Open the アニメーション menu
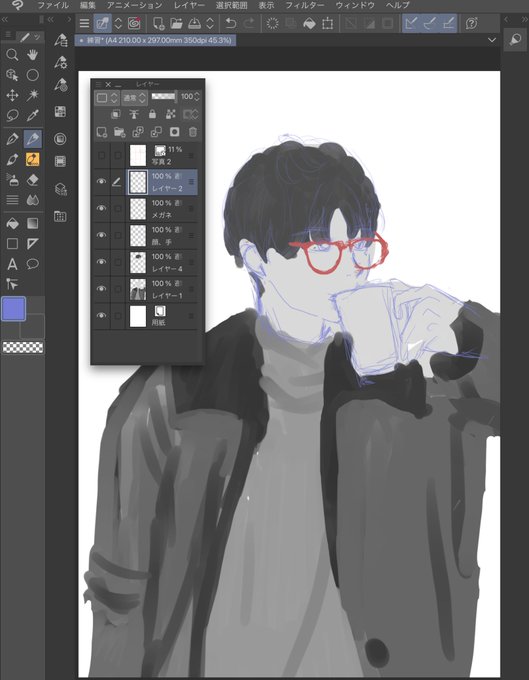Image resolution: width=529 pixels, height=680 pixels. click(x=134, y=6)
